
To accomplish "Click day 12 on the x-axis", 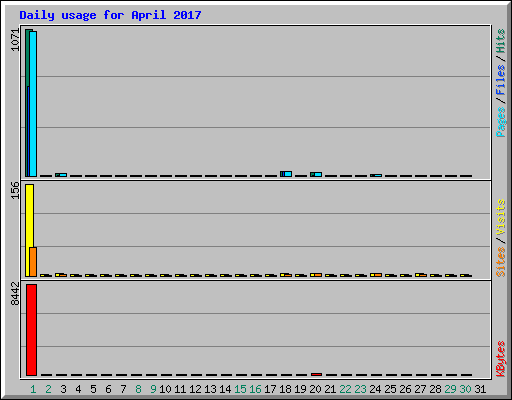I will click(x=195, y=389).
